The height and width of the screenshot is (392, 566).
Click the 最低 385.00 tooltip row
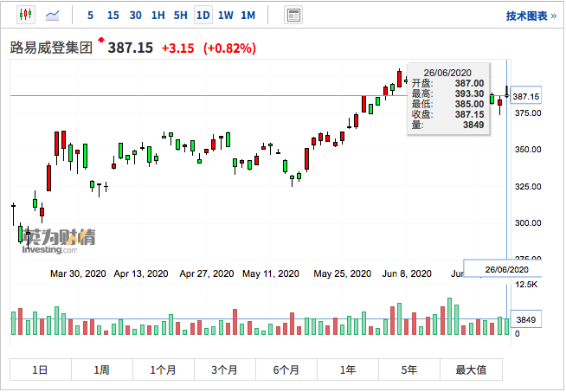tap(448, 105)
